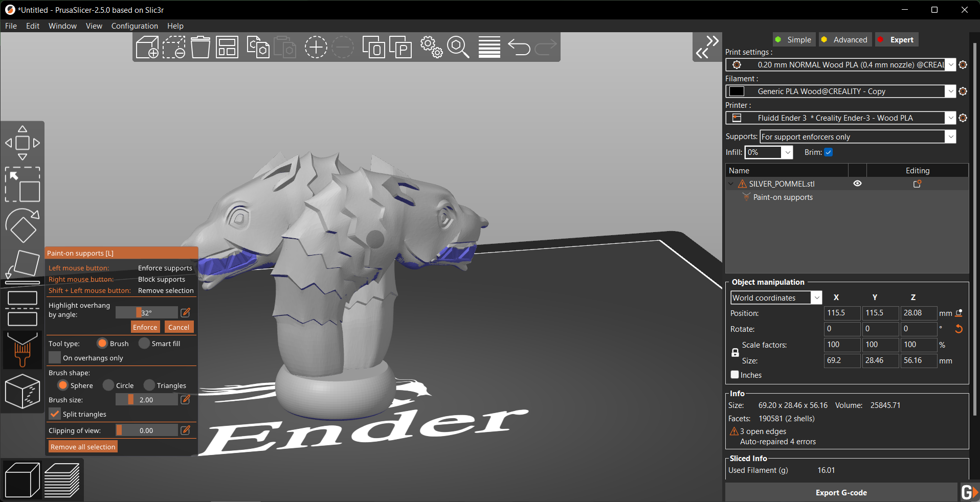Click the Split to objects icon
This screenshot has height=502, width=980.
click(373, 47)
